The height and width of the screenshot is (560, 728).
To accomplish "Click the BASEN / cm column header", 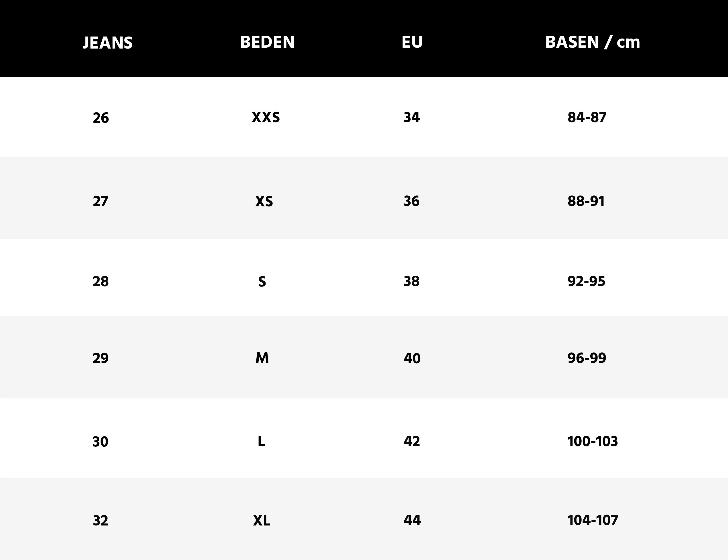I will [592, 42].
